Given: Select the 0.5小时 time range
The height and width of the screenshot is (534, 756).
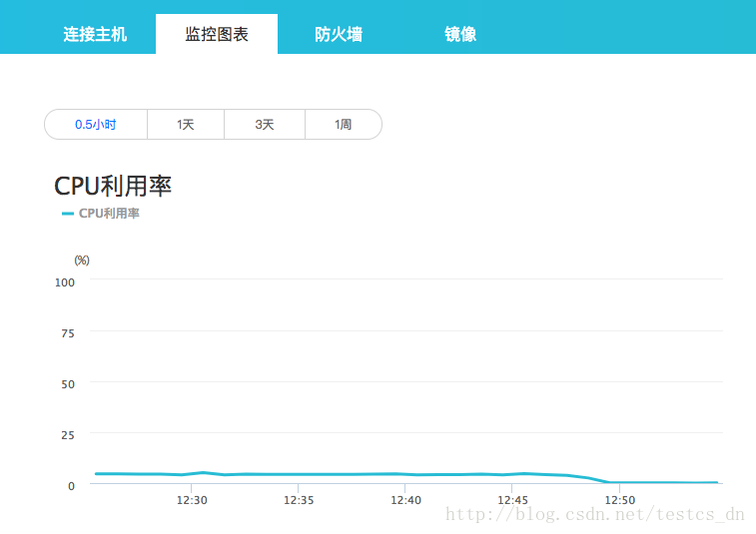Looking at the screenshot, I should point(96,125).
